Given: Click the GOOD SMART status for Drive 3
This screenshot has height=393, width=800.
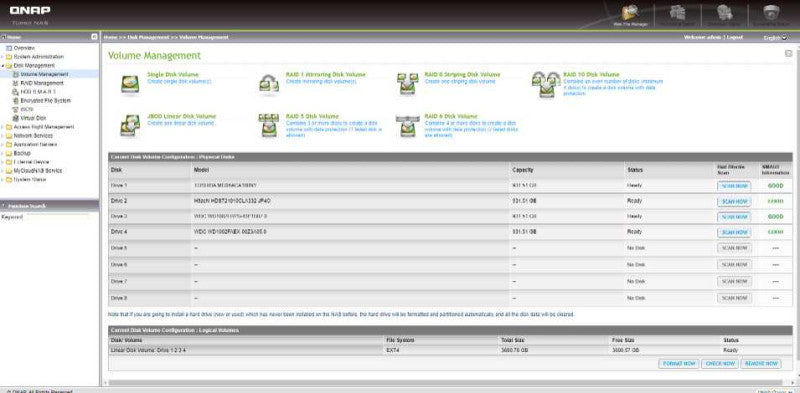Looking at the screenshot, I should click(x=775, y=216).
